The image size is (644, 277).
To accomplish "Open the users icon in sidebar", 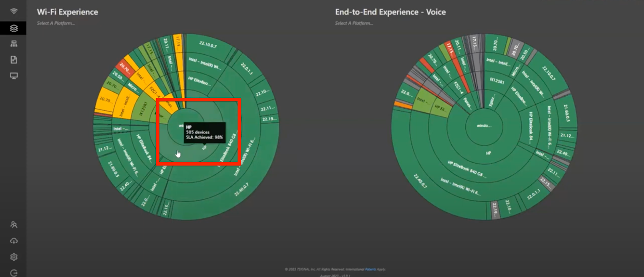I will (x=14, y=225).
